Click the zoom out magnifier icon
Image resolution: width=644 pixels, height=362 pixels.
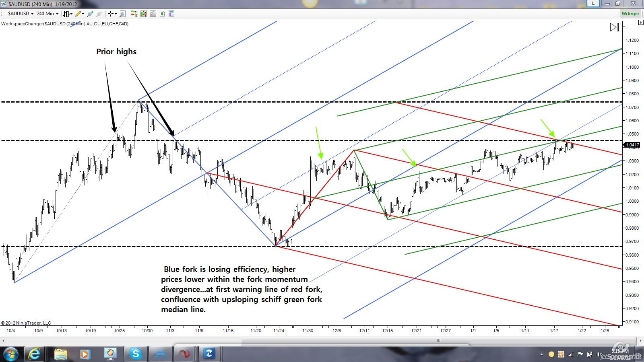pos(99,14)
